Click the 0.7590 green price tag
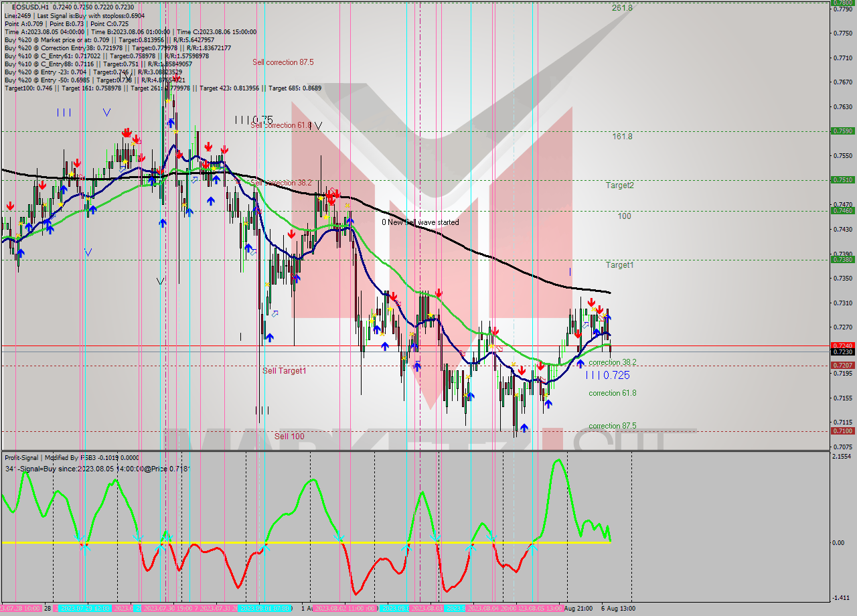 click(842, 131)
